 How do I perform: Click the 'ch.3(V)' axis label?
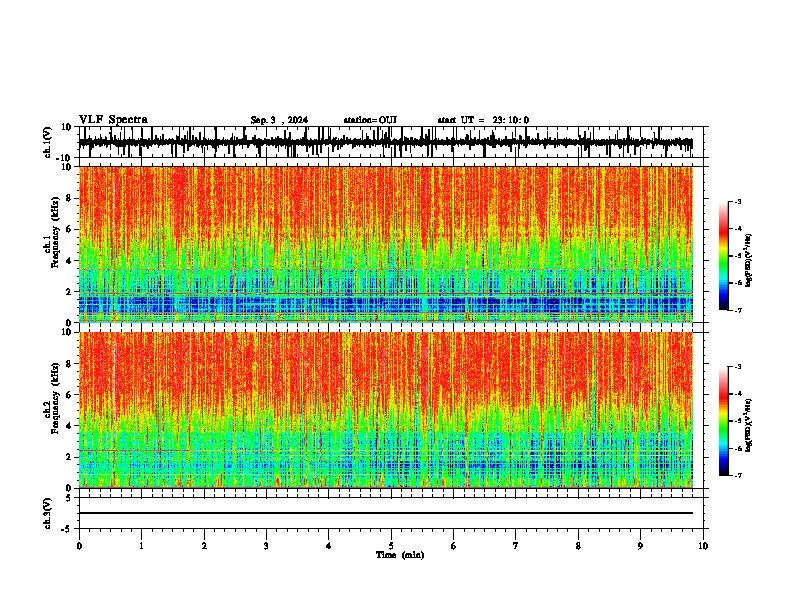pyautogui.click(x=48, y=513)
